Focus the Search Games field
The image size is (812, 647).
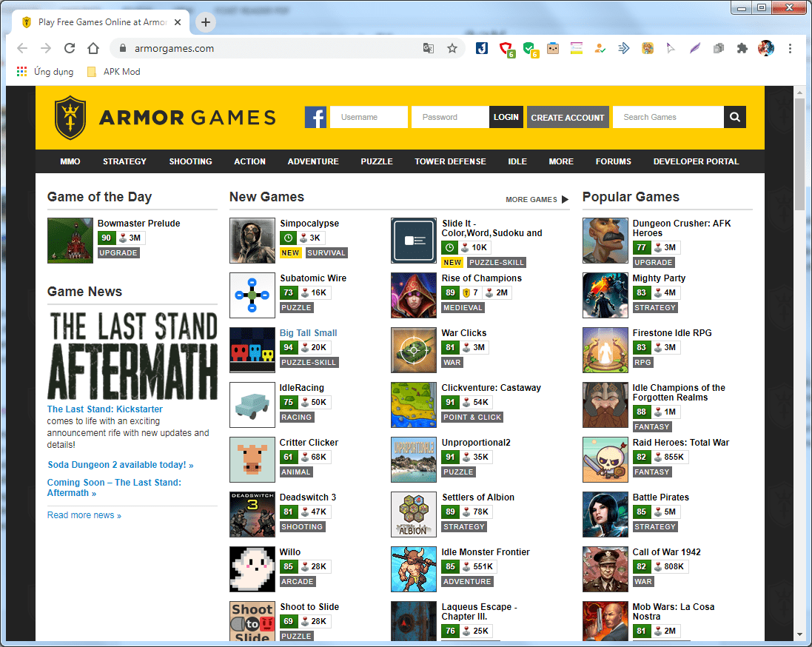668,117
